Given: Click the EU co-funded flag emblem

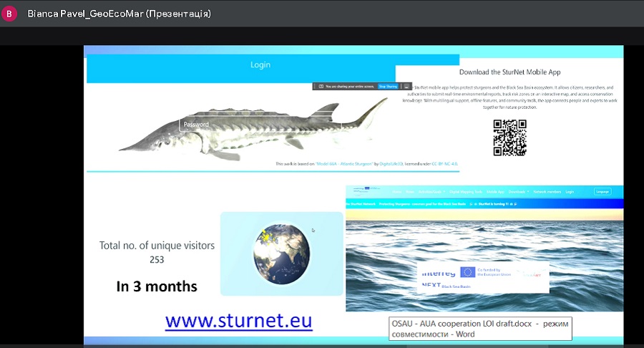Looking at the screenshot, I should point(468,272).
